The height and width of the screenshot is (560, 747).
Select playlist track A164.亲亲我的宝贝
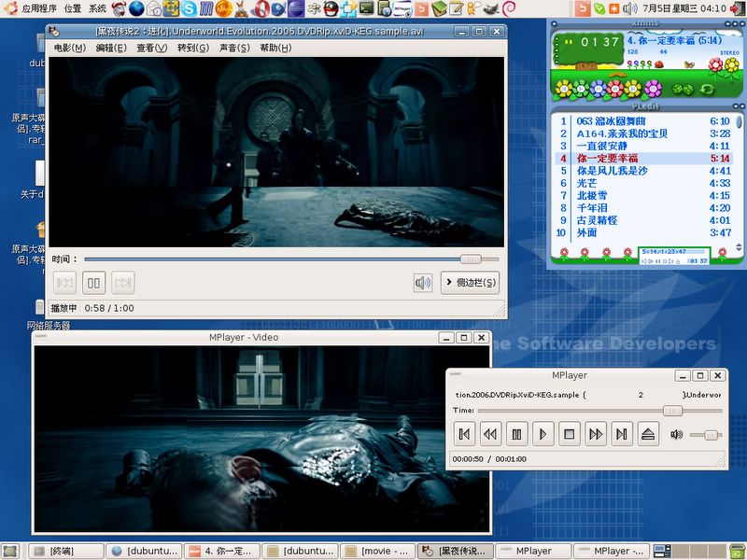click(x=643, y=133)
